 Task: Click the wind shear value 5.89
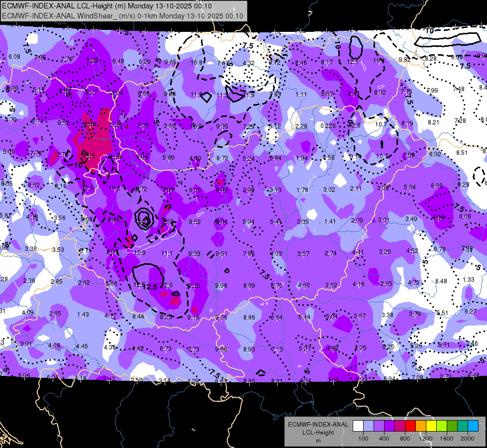point(168,158)
